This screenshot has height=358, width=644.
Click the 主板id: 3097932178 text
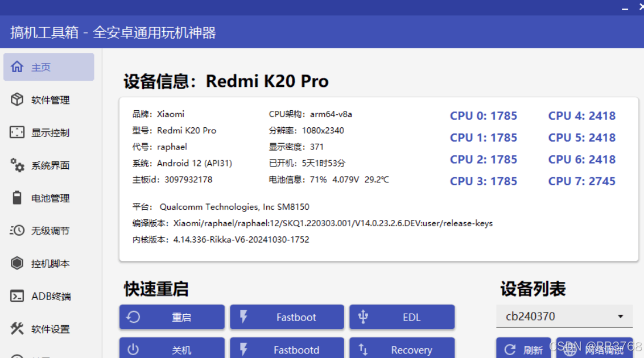click(x=172, y=180)
